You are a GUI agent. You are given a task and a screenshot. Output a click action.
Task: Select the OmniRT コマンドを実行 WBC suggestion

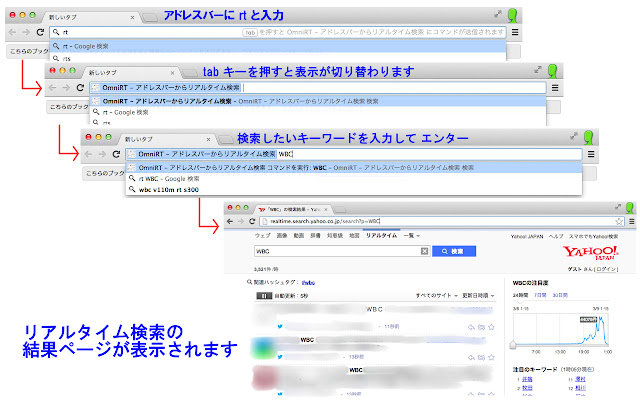click(x=353, y=167)
